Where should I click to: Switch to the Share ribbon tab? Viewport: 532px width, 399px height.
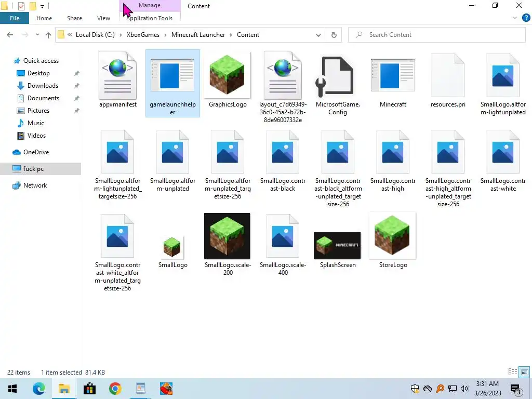pos(74,18)
